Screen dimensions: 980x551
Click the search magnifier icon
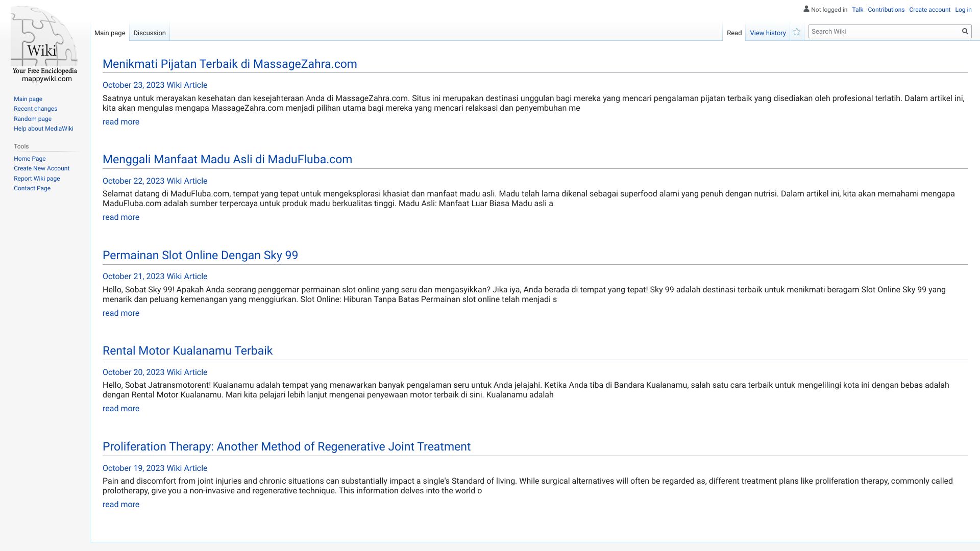[965, 32]
